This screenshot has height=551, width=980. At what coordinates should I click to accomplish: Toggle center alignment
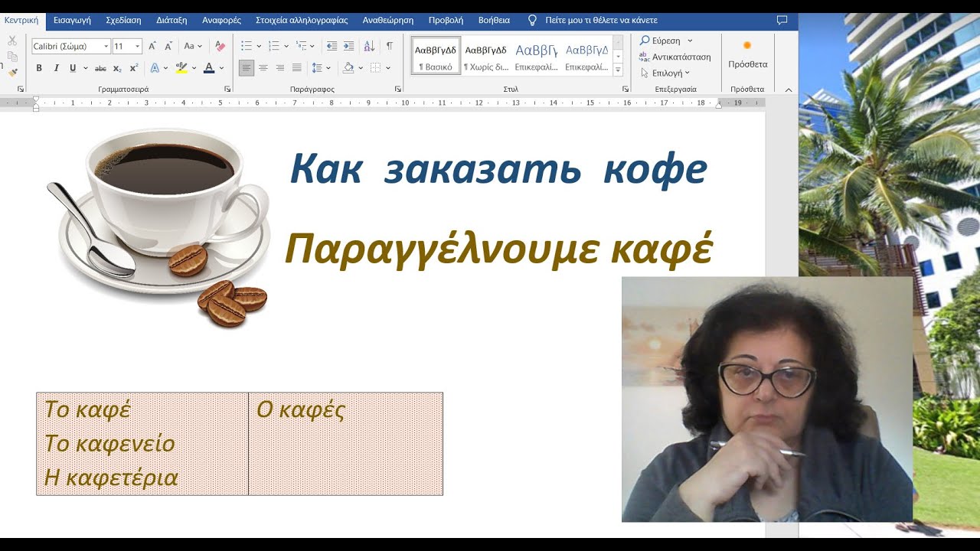(263, 68)
